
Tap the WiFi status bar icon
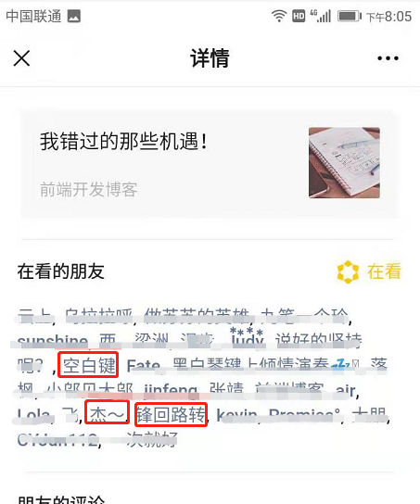click(278, 16)
